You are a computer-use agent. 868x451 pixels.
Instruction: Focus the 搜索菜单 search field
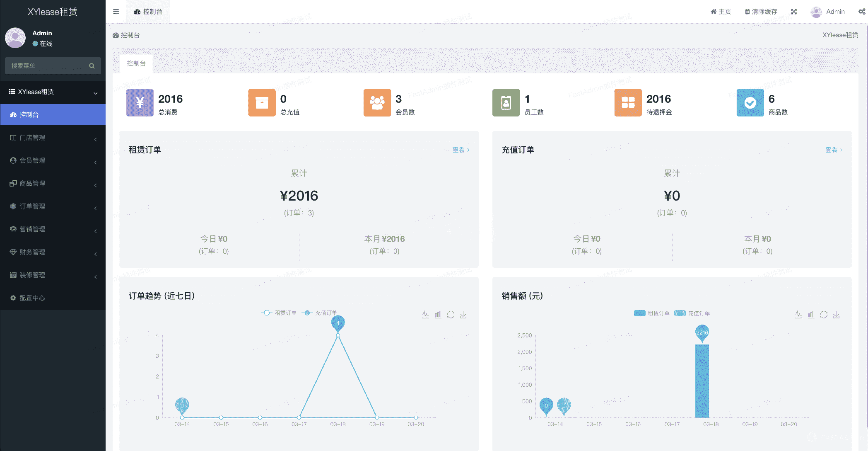click(53, 66)
